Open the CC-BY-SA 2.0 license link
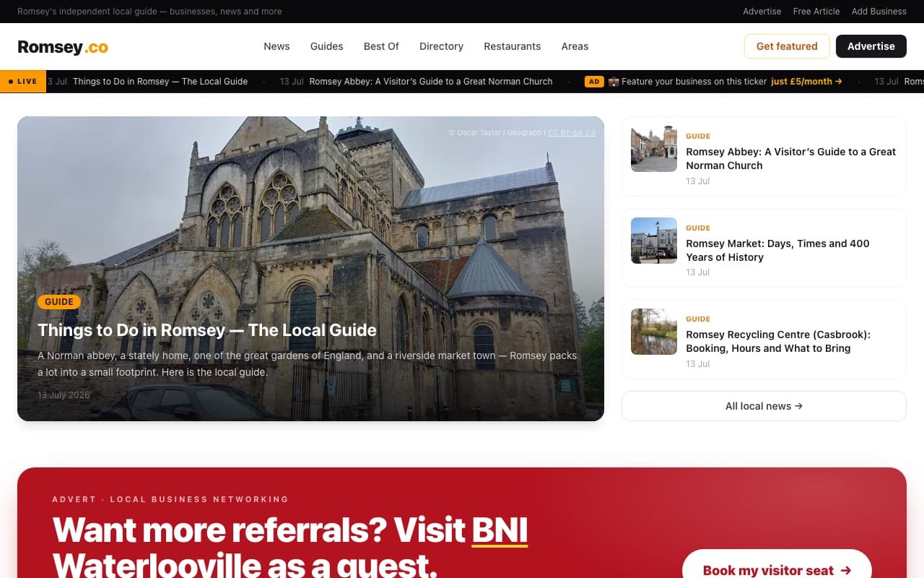This screenshot has height=578, width=924. (572, 133)
